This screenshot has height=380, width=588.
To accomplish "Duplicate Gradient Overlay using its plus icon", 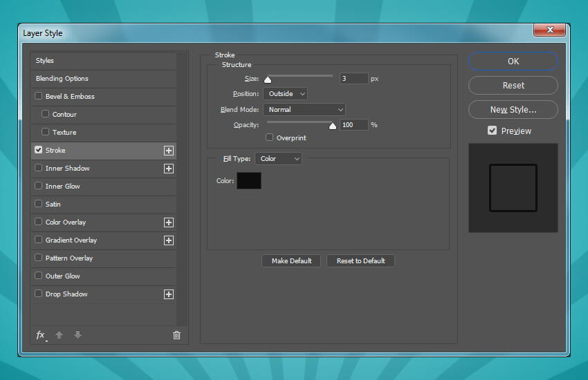I will (168, 240).
